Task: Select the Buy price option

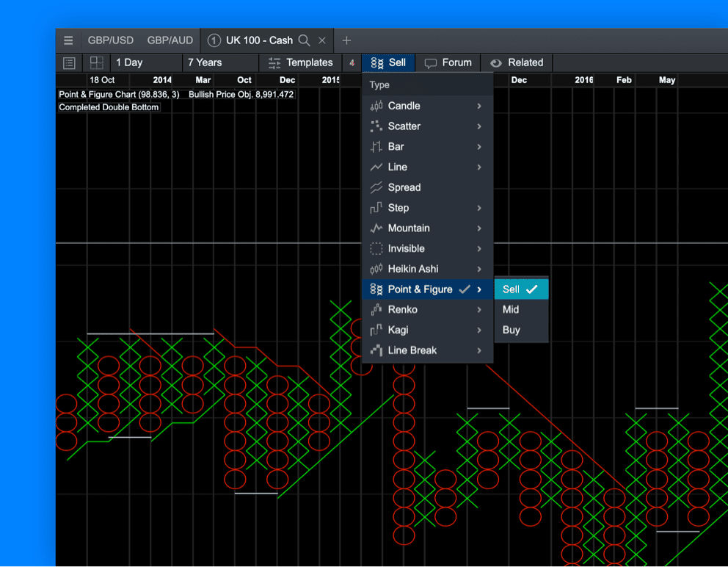Action: coord(521,330)
